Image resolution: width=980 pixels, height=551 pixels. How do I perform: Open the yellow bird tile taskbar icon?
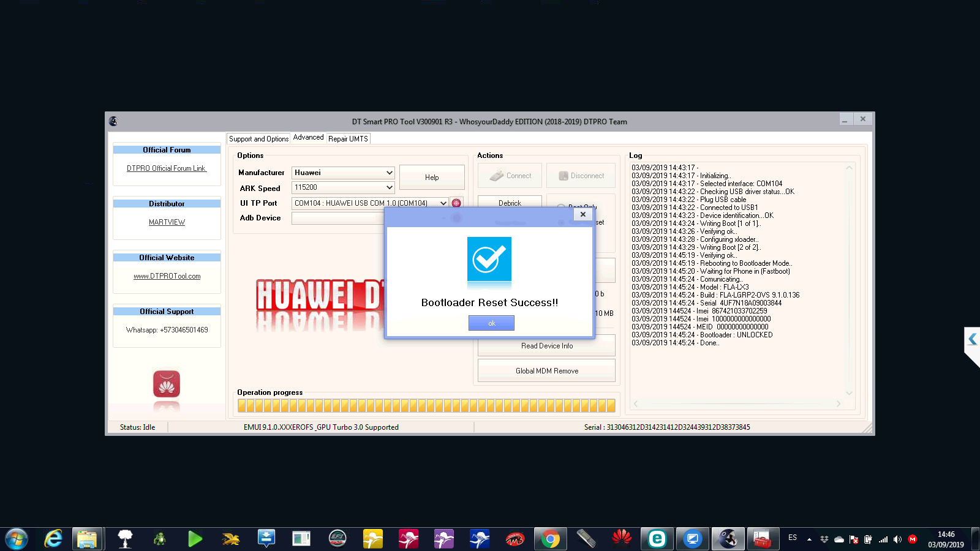(x=373, y=539)
